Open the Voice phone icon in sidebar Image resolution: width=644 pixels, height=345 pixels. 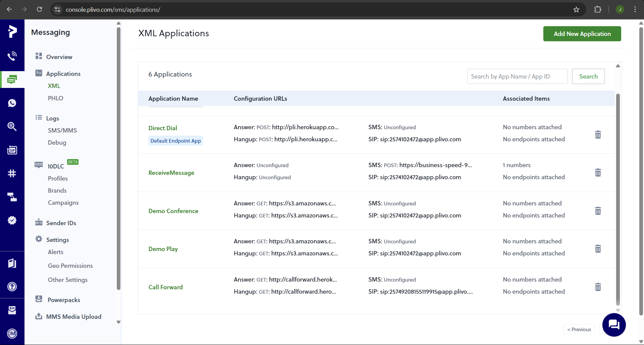[x=12, y=56]
